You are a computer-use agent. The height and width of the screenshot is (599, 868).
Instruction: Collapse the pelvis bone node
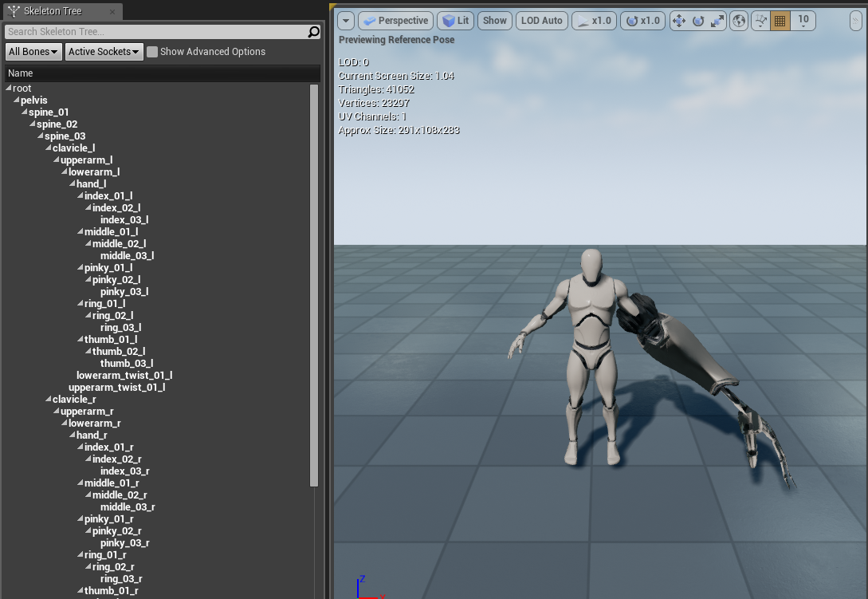[x=17, y=100]
